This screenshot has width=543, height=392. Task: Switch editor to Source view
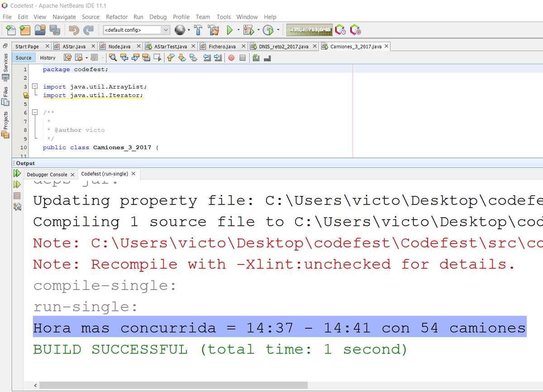pos(24,58)
